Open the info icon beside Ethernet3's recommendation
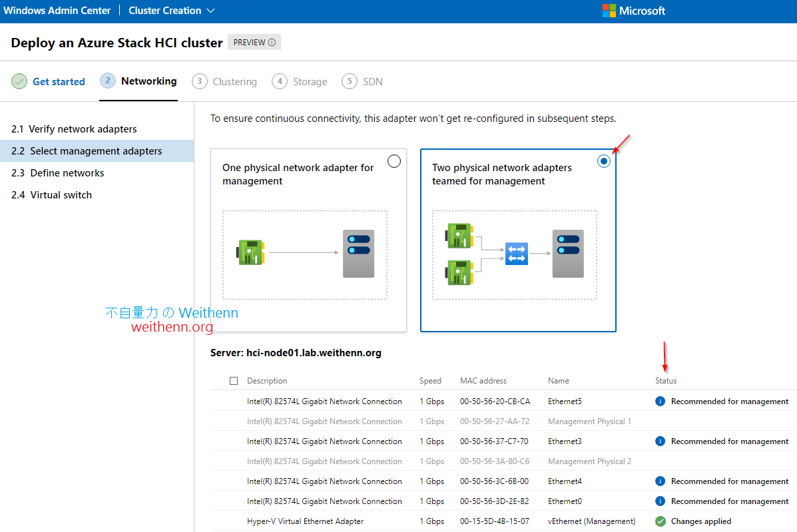 tap(660, 441)
